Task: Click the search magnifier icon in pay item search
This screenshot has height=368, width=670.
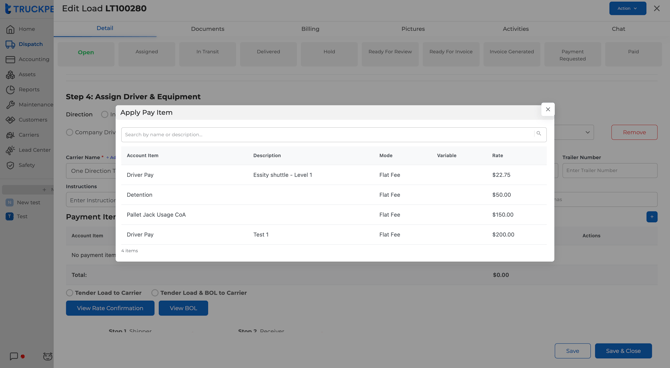Action: pyautogui.click(x=538, y=134)
